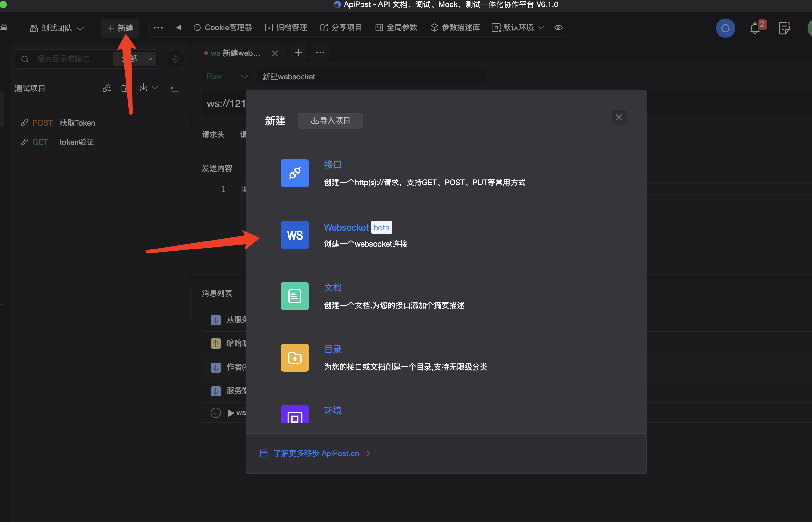Viewport: 812px width, 522px height.
Task: Click the locate target icon beside search
Action: tap(175, 59)
